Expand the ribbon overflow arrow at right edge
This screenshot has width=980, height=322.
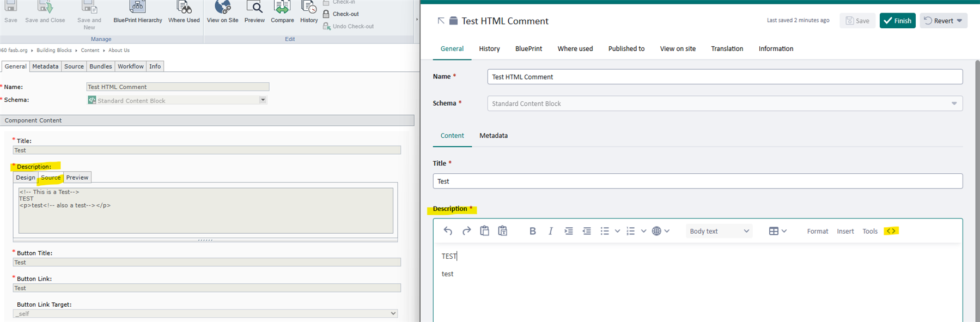(417, 19)
